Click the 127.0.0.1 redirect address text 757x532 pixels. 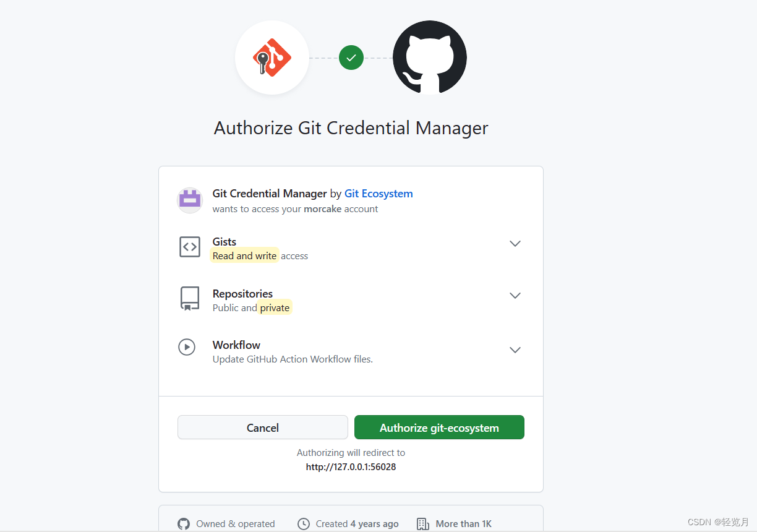click(x=351, y=466)
